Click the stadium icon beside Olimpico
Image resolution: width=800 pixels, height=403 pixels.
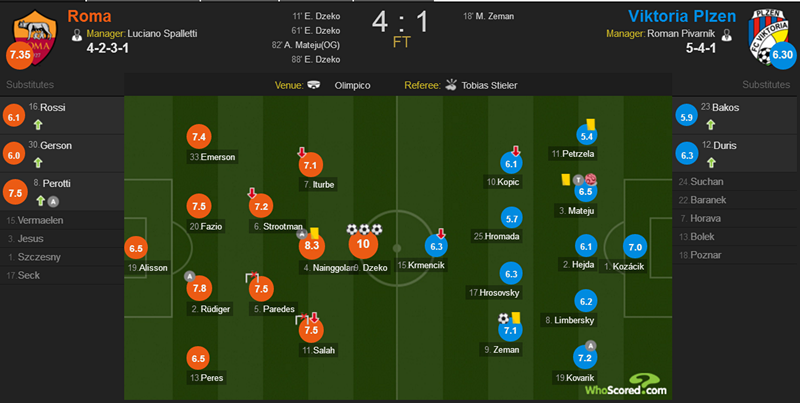[x=315, y=85]
